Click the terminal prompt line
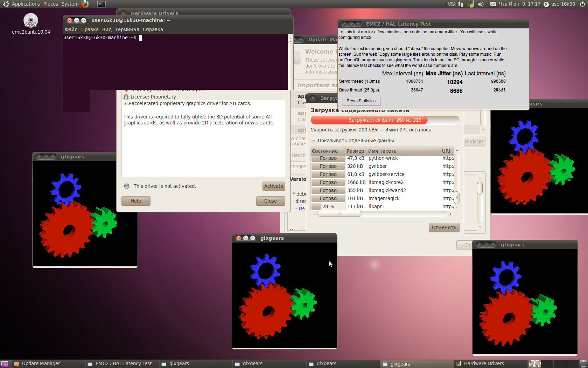The image size is (588, 368). point(103,38)
